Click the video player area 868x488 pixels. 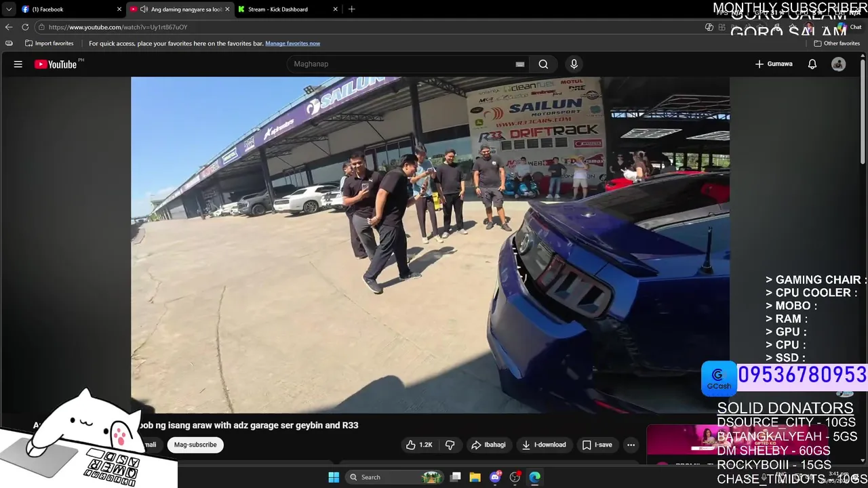(x=430, y=245)
